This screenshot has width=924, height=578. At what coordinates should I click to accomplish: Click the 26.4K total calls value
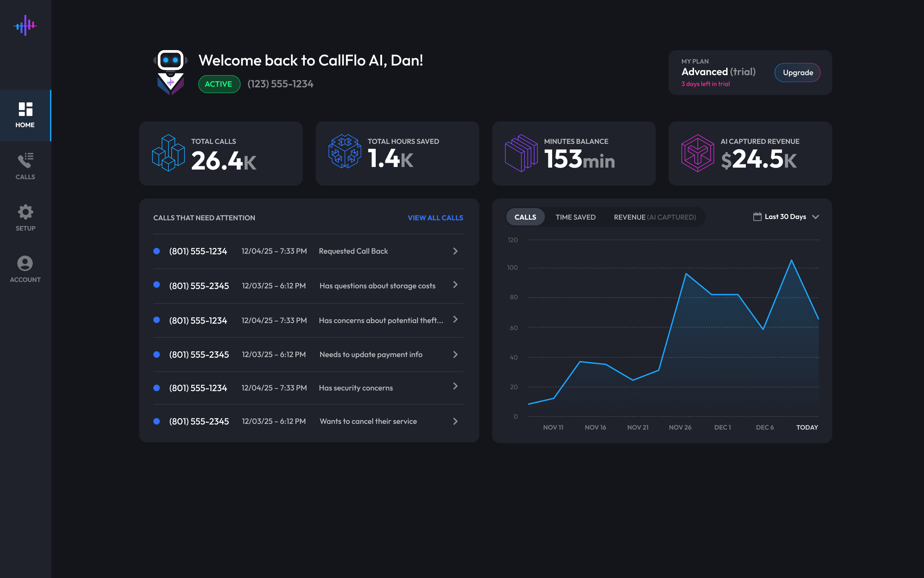[x=223, y=161]
